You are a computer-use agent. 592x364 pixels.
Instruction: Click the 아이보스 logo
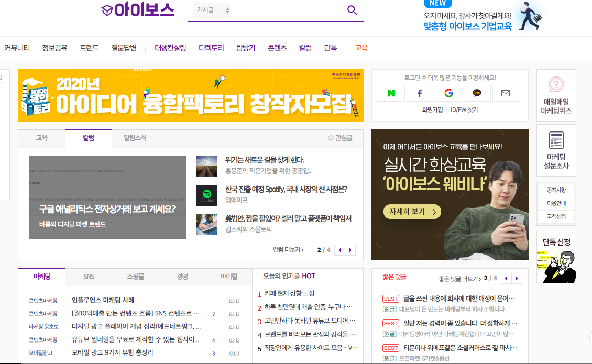tap(138, 9)
